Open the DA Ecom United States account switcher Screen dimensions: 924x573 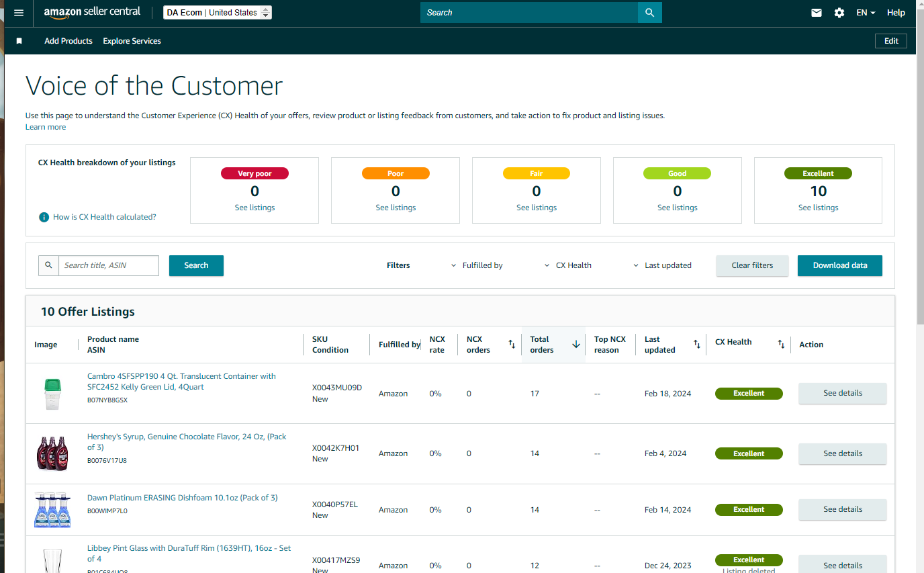click(x=218, y=13)
